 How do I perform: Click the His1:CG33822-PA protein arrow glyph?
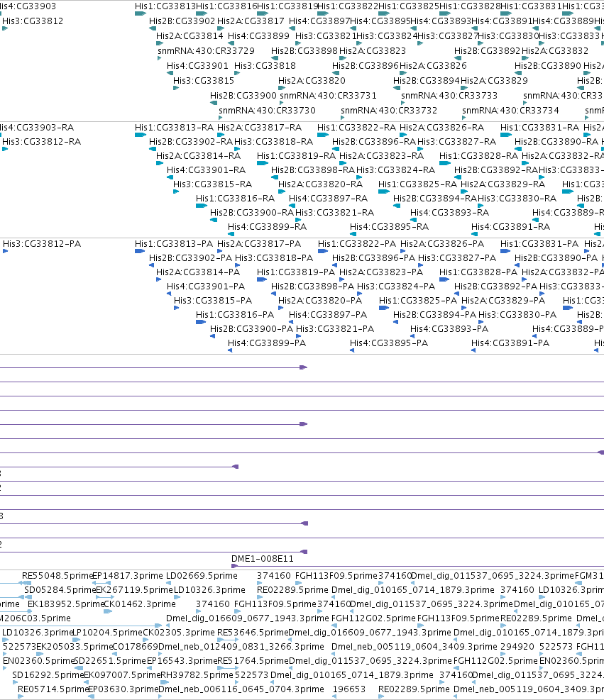323,251
